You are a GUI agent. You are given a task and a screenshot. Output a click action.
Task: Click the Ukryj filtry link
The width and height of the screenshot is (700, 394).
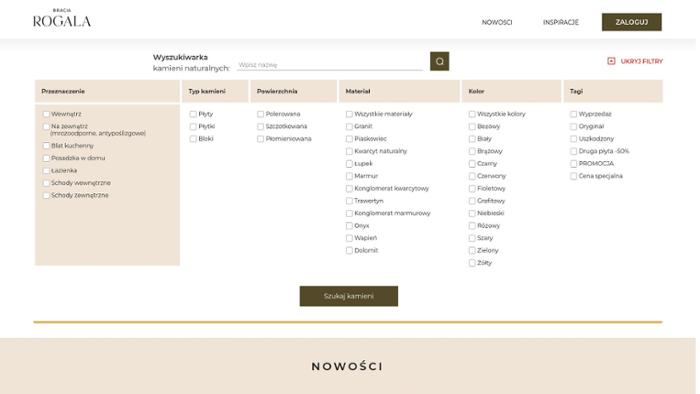coord(642,61)
